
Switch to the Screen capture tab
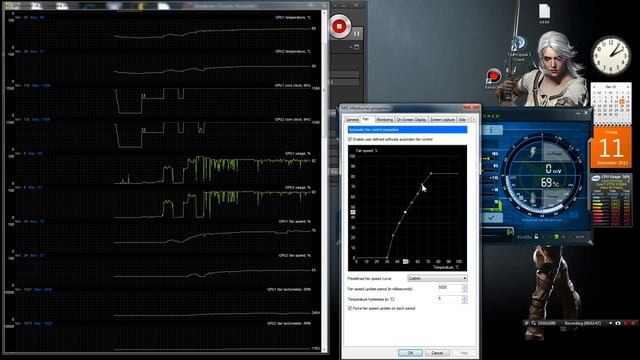pos(442,120)
